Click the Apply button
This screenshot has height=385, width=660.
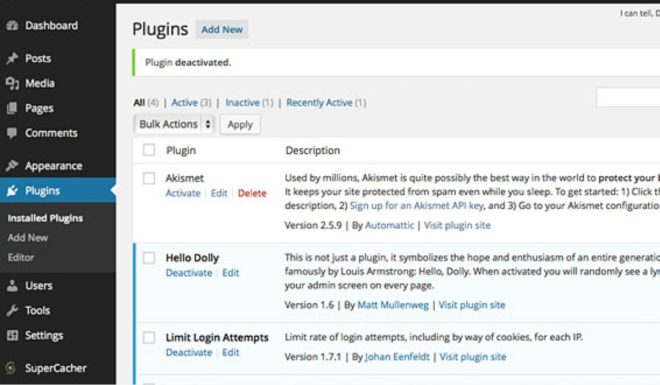point(240,125)
